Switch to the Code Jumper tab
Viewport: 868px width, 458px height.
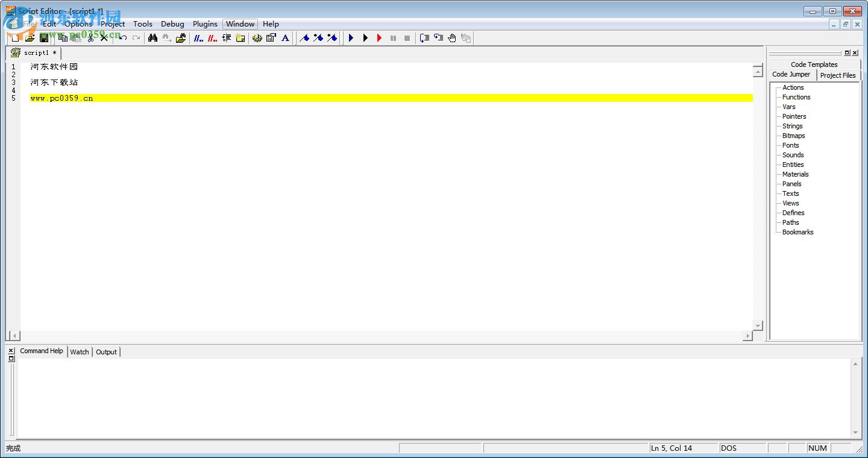tap(791, 75)
